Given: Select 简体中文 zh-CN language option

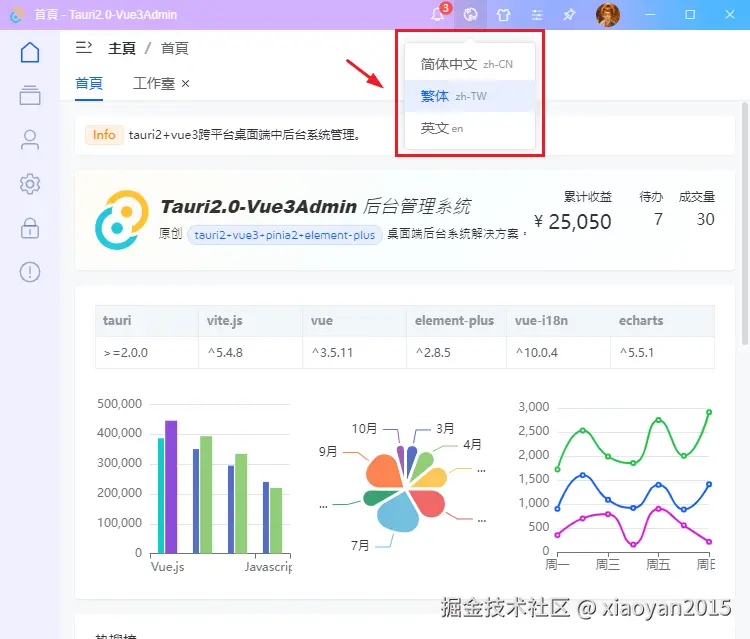Looking at the screenshot, I should tap(470, 64).
